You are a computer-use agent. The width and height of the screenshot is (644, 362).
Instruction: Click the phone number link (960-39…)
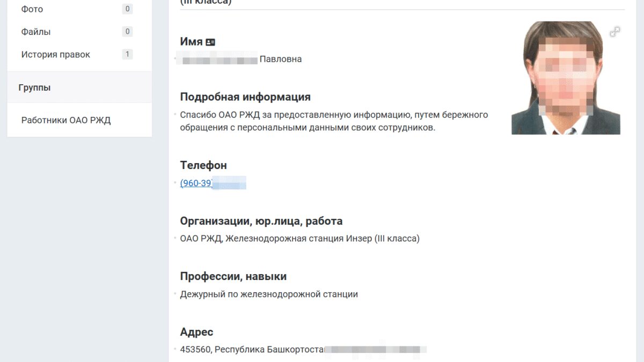click(196, 183)
